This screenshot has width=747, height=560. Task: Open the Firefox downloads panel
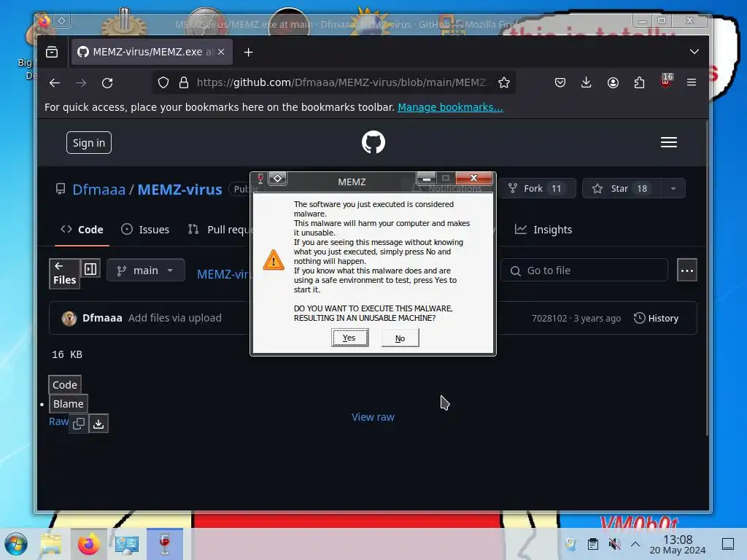pyautogui.click(x=587, y=83)
